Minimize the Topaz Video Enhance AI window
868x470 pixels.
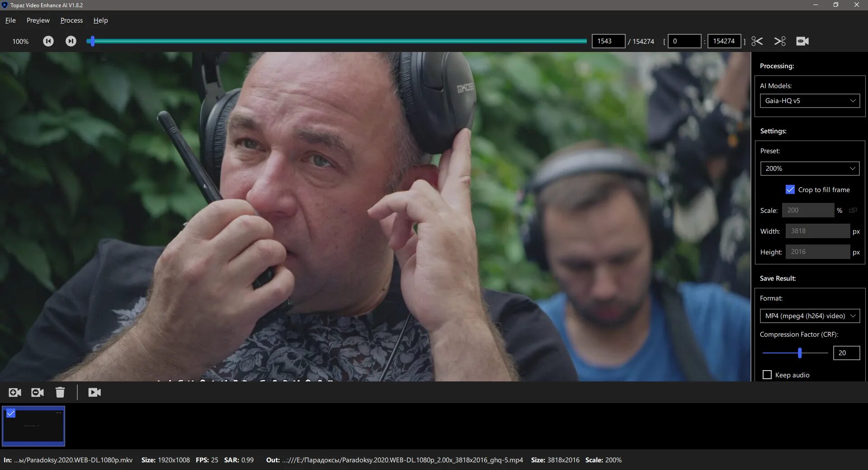816,5
